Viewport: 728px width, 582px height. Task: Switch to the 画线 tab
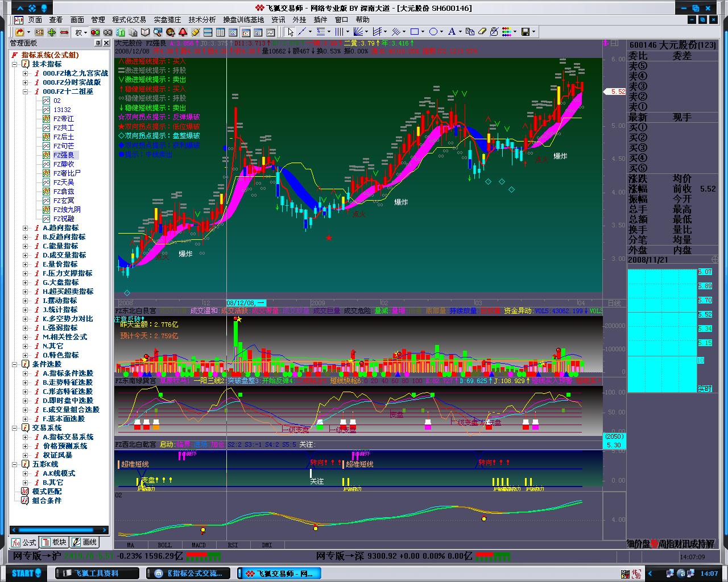tap(85, 542)
